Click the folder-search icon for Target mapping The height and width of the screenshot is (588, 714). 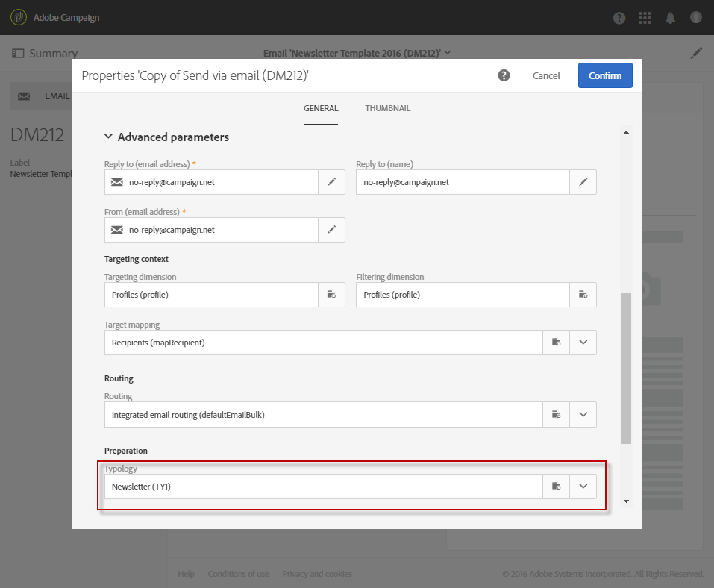tap(556, 343)
